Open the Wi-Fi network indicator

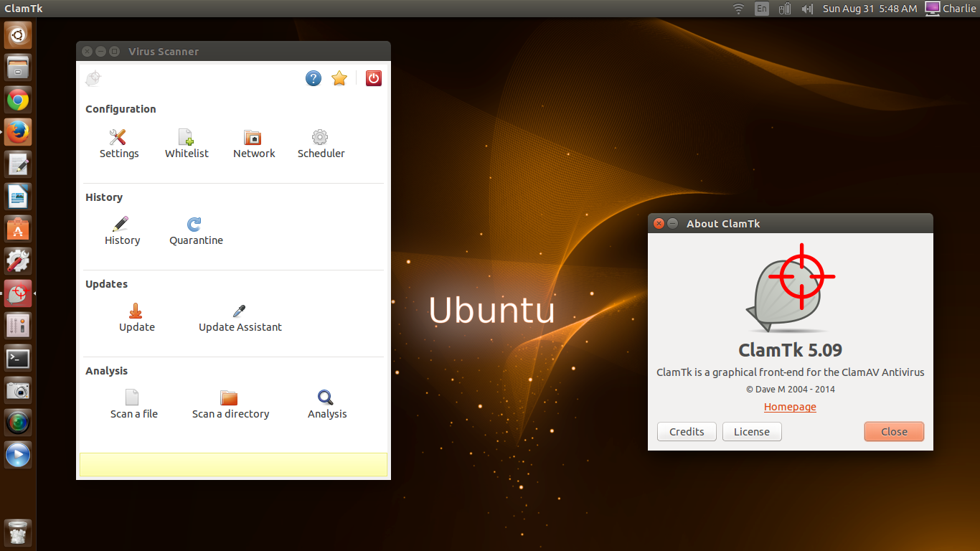coord(738,9)
